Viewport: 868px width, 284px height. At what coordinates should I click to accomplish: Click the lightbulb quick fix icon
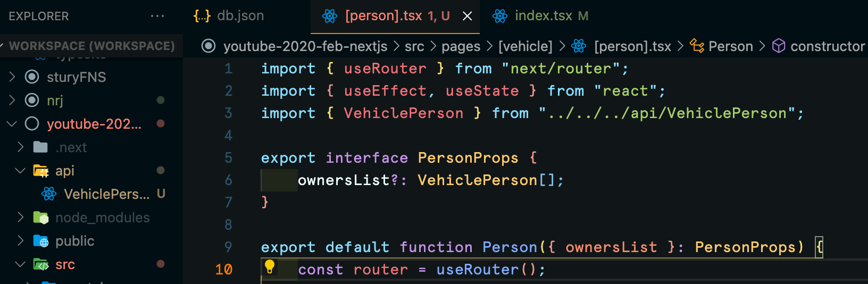[270, 266]
